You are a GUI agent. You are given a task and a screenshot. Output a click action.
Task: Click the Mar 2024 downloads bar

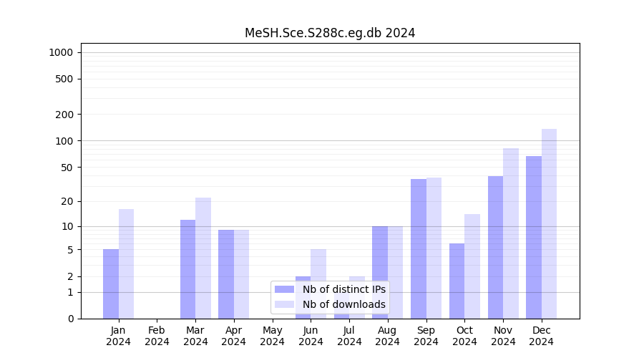click(x=203, y=258)
